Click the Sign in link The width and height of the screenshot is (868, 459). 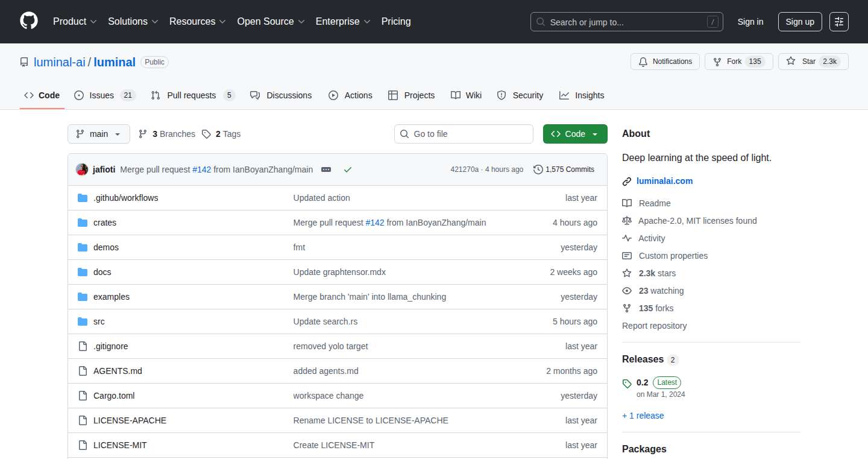(x=750, y=22)
